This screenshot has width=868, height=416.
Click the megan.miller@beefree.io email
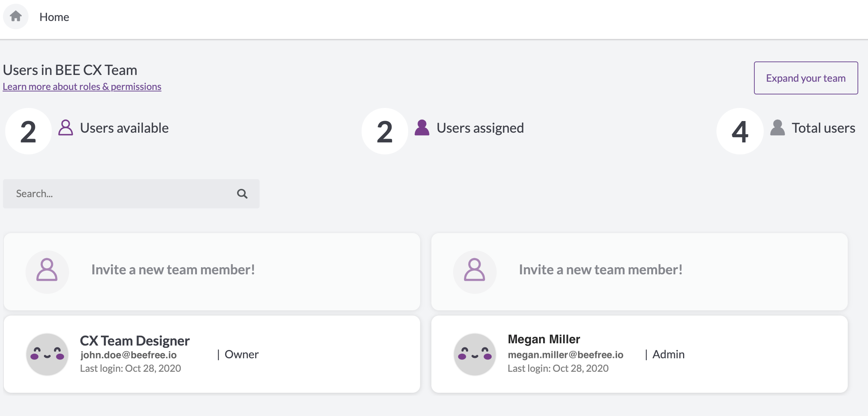click(x=566, y=355)
